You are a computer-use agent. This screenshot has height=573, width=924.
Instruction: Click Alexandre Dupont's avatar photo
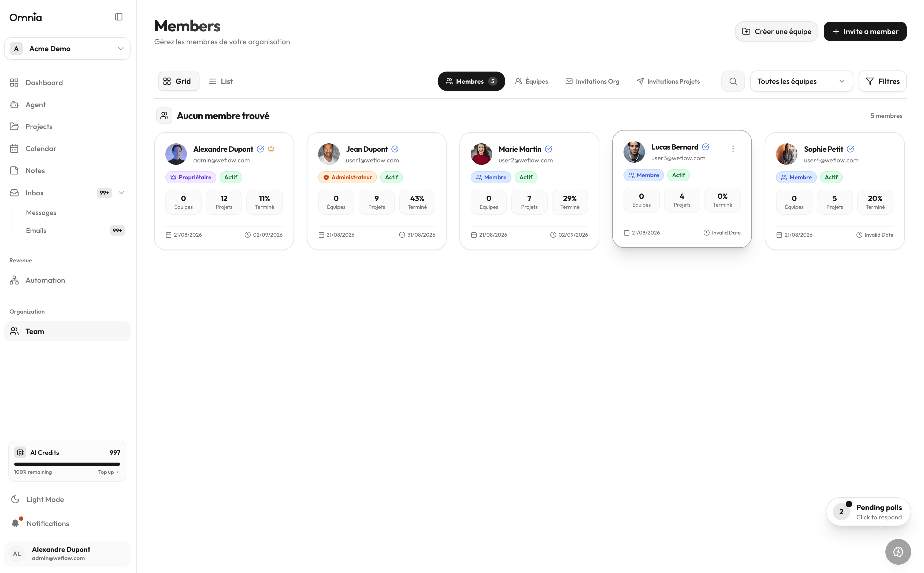[176, 154]
